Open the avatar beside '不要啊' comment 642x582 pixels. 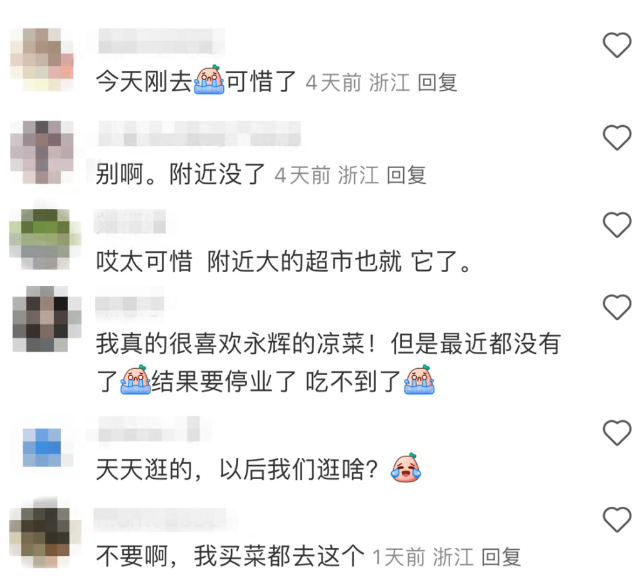point(45,532)
